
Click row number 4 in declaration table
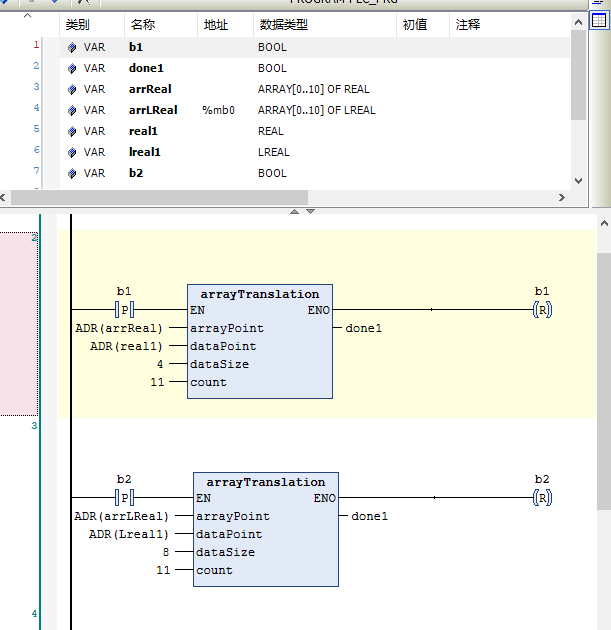tap(36, 108)
